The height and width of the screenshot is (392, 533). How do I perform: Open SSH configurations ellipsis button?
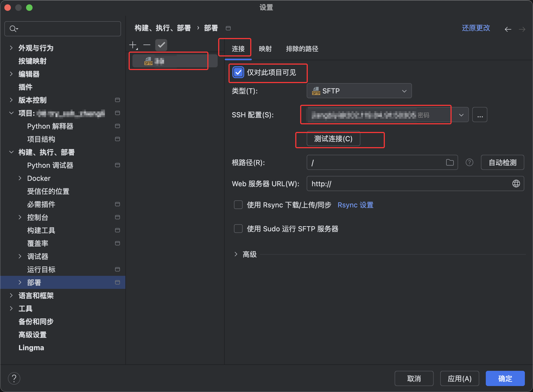[480, 115]
